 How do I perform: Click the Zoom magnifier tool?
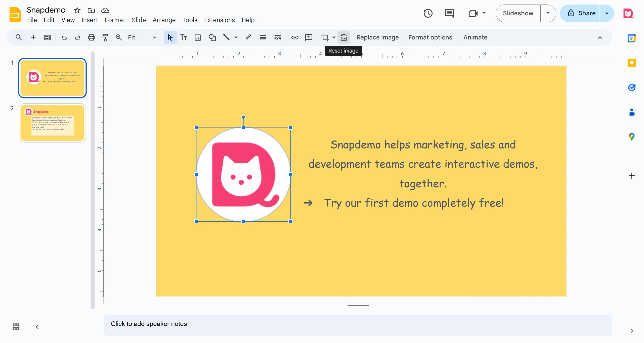[119, 37]
